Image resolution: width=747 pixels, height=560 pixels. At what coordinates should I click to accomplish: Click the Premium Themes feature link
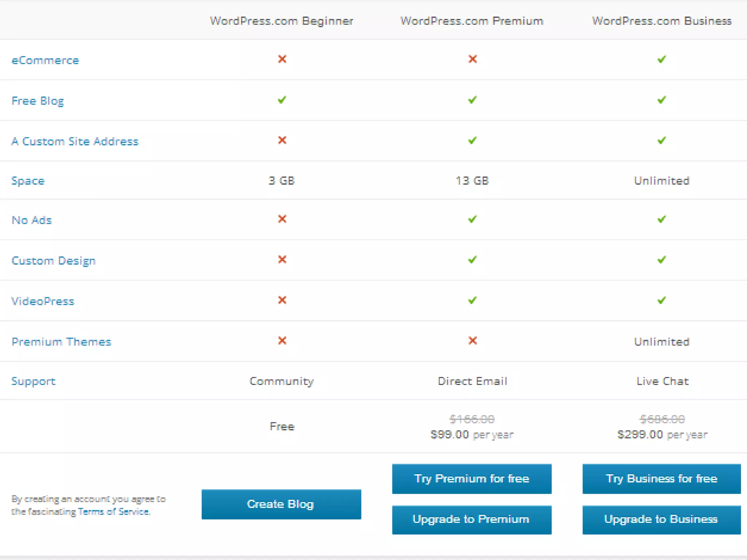pyautogui.click(x=61, y=342)
